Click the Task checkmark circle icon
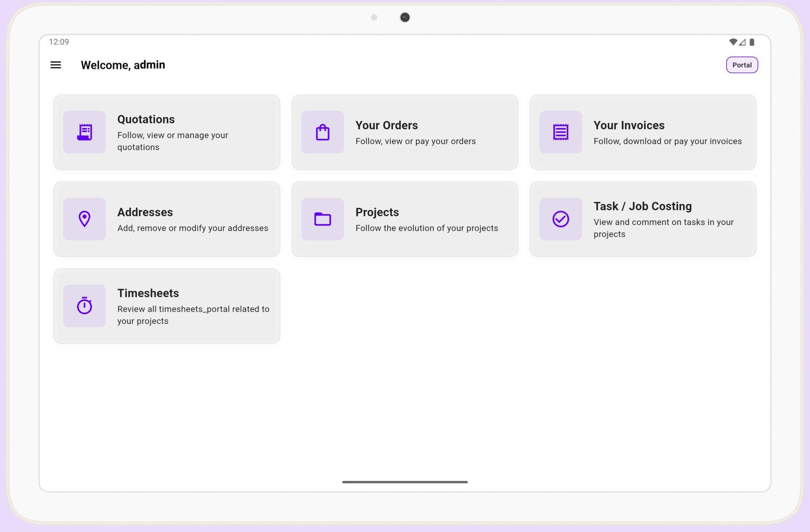Image resolution: width=810 pixels, height=532 pixels. click(560, 219)
